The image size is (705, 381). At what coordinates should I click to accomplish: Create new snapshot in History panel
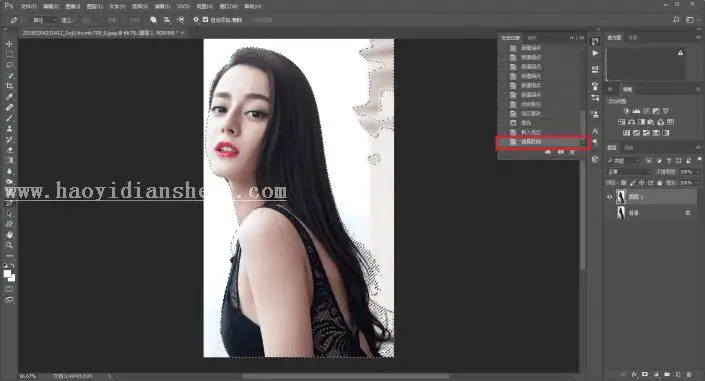[560, 152]
